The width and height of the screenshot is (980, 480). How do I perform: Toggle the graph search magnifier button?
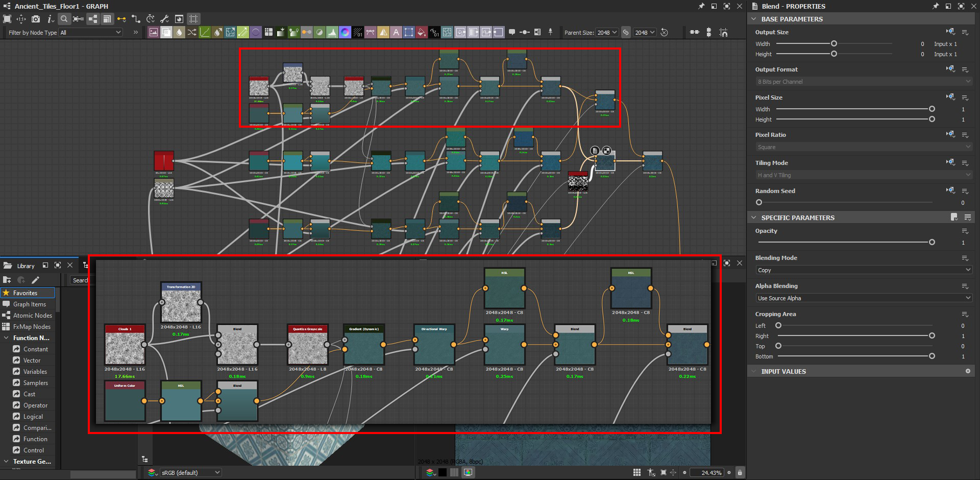click(x=64, y=19)
